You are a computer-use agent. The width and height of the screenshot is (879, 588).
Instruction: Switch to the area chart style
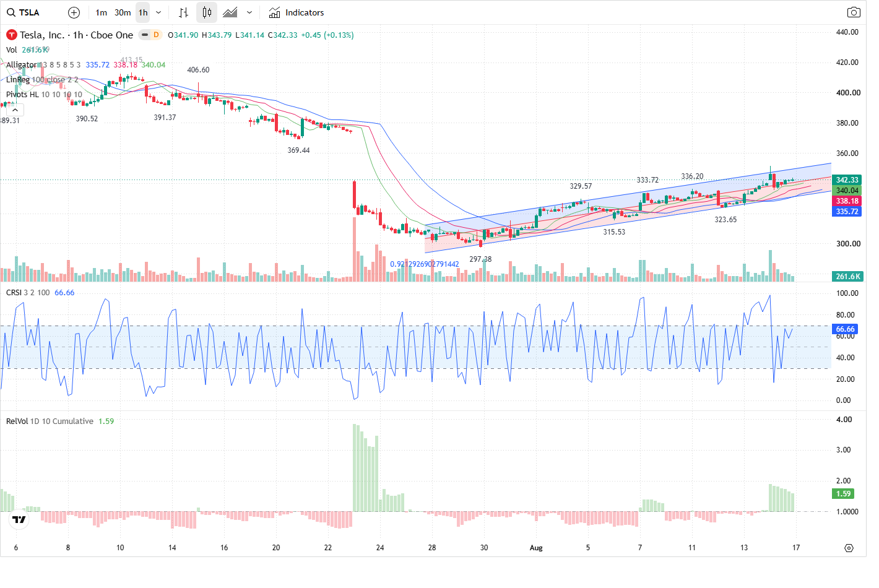click(230, 12)
